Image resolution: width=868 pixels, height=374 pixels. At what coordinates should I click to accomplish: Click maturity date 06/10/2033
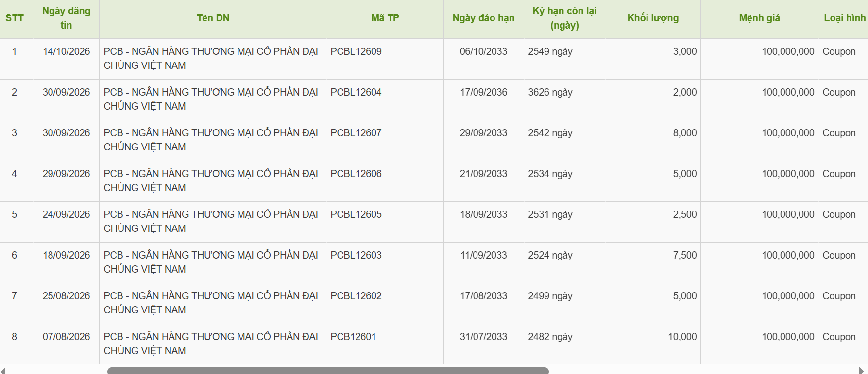[483, 51]
